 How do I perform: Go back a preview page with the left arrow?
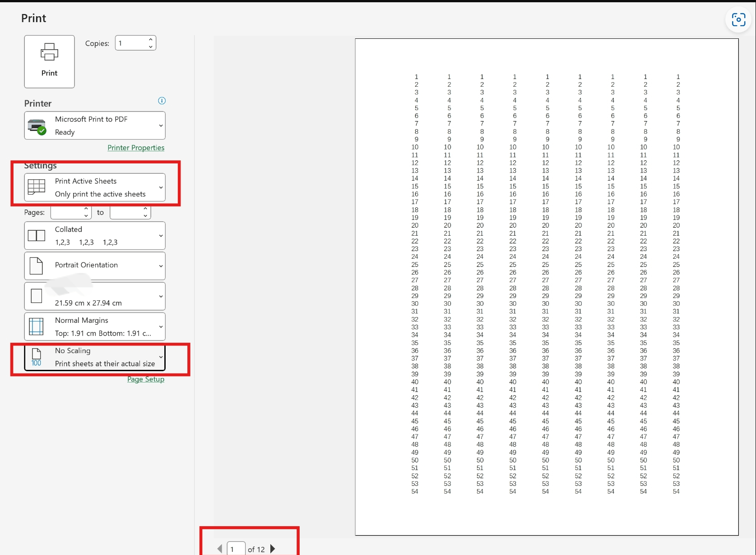[220, 549]
